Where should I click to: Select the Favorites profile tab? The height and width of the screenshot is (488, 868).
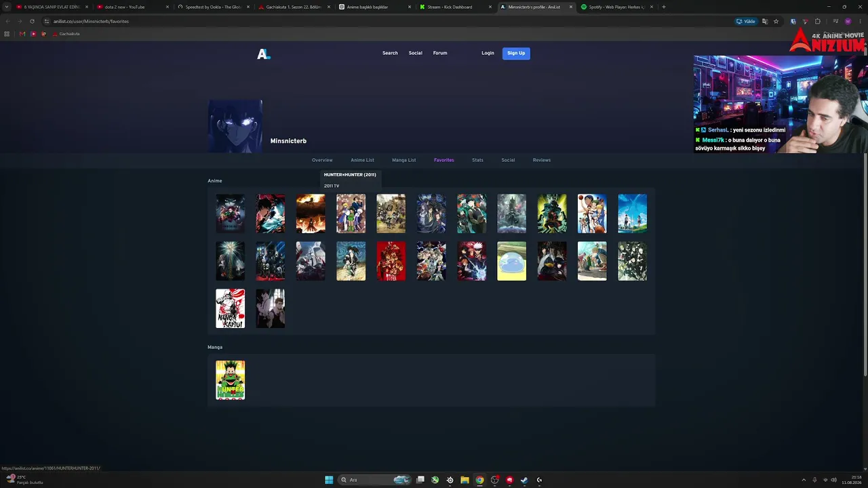[443, 160]
